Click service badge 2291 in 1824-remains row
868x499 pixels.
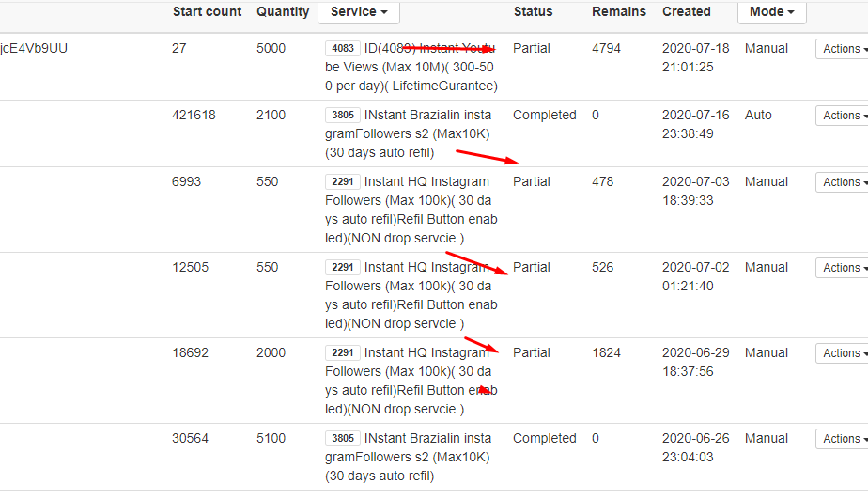(343, 352)
